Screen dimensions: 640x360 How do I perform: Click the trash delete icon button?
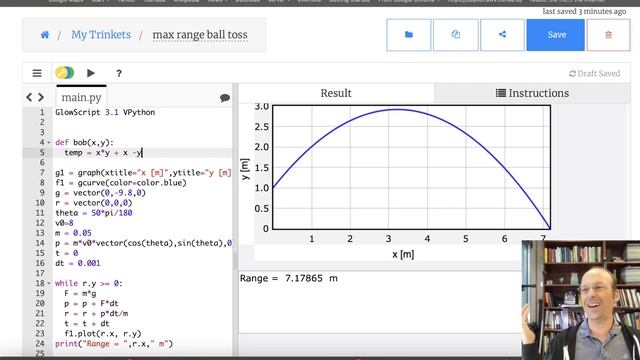tap(608, 35)
